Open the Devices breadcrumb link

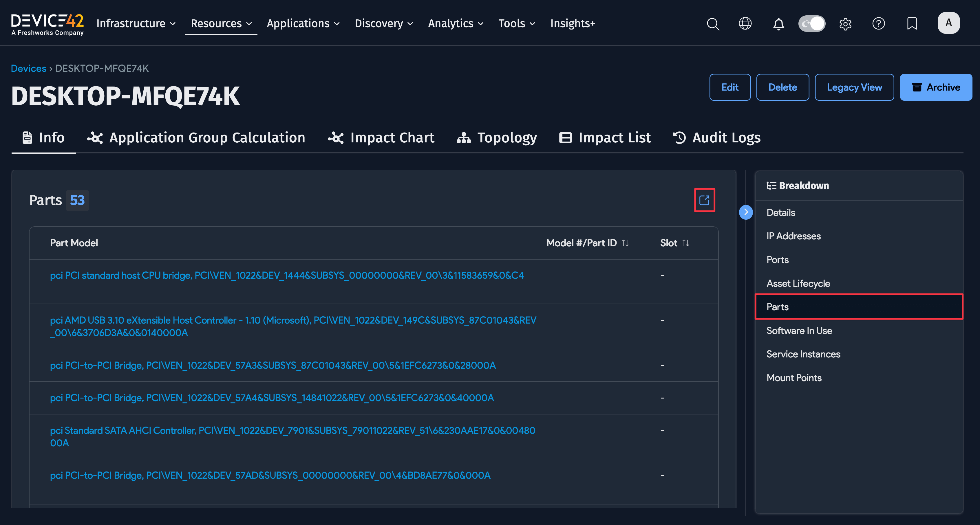[x=29, y=68]
